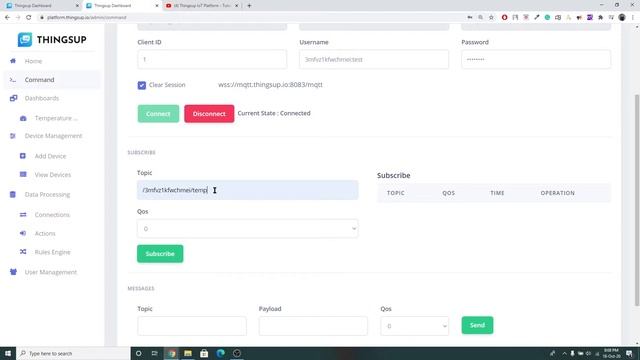Screen dimensions: 640x360
Task: Click the taskbar clock and date
Action: pos(611,353)
